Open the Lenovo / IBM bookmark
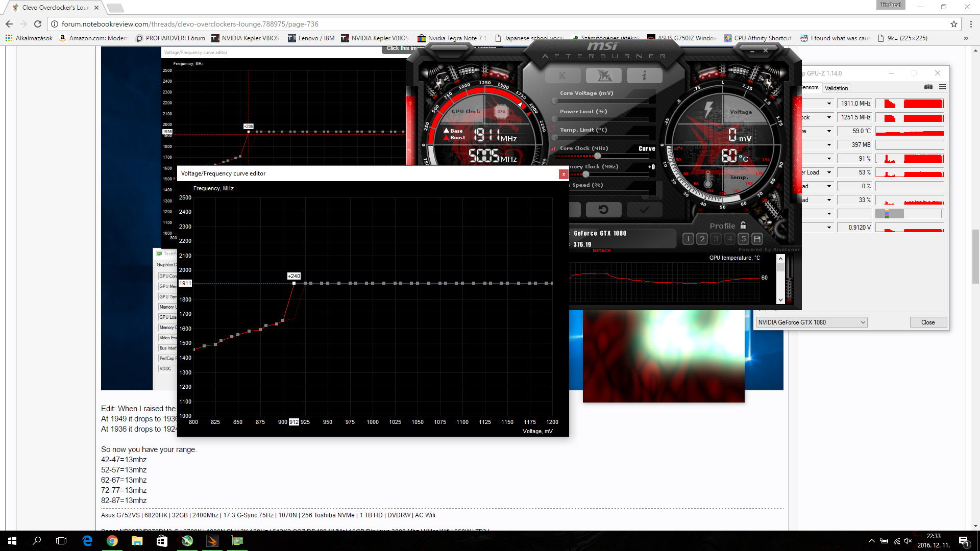980x551 pixels. 311,38
